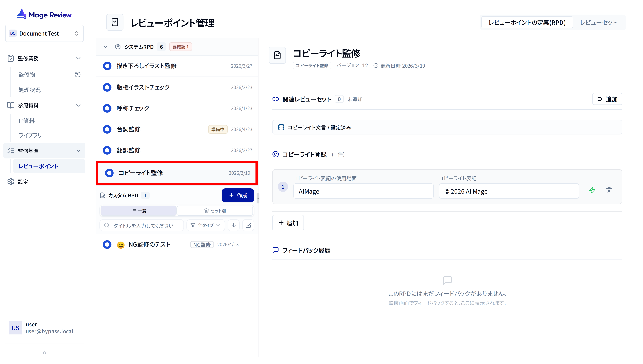643x364 pixels.
Task: Click the descending sort arrow button
Action: [234, 225]
